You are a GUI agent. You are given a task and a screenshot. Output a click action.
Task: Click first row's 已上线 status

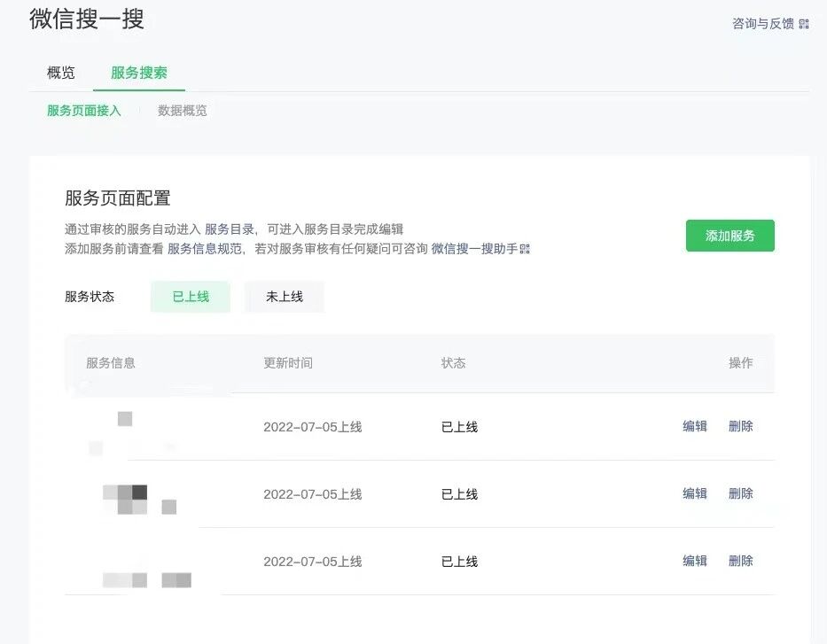(x=459, y=427)
